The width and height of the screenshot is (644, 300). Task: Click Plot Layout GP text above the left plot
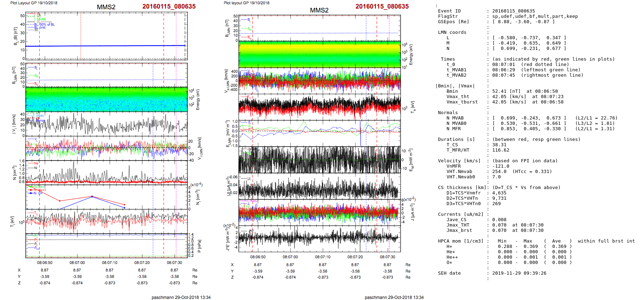tap(34, 3)
